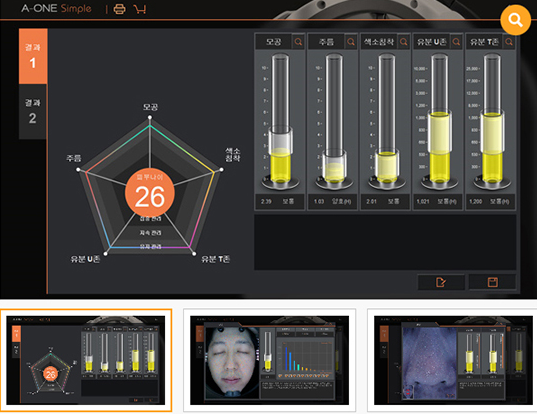Select the 결과 1 tab
This screenshot has height=414, width=537.
click(33, 56)
